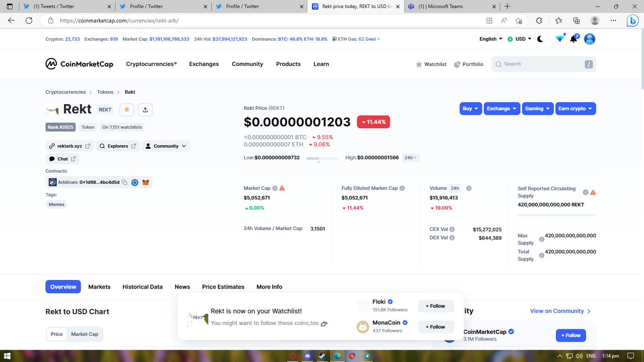Open Telegram from the taskbar
The width and height of the screenshot is (644, 362).
[x=367, y=356]
